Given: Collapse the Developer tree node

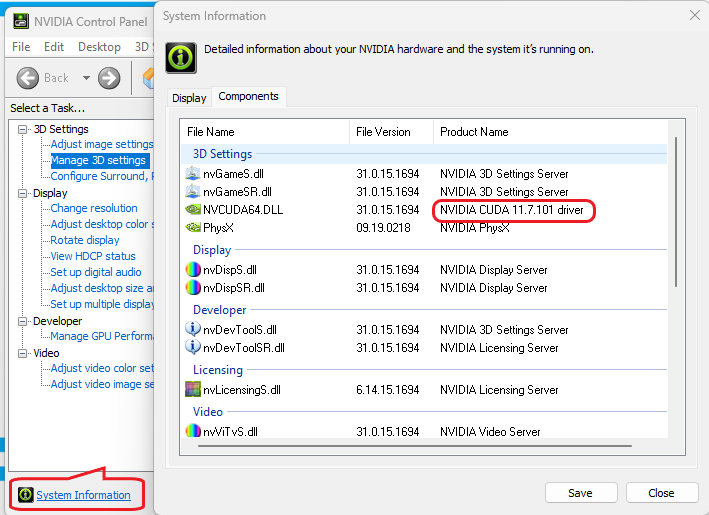Looking at the screenshot, I should click(x=24, y=321).
